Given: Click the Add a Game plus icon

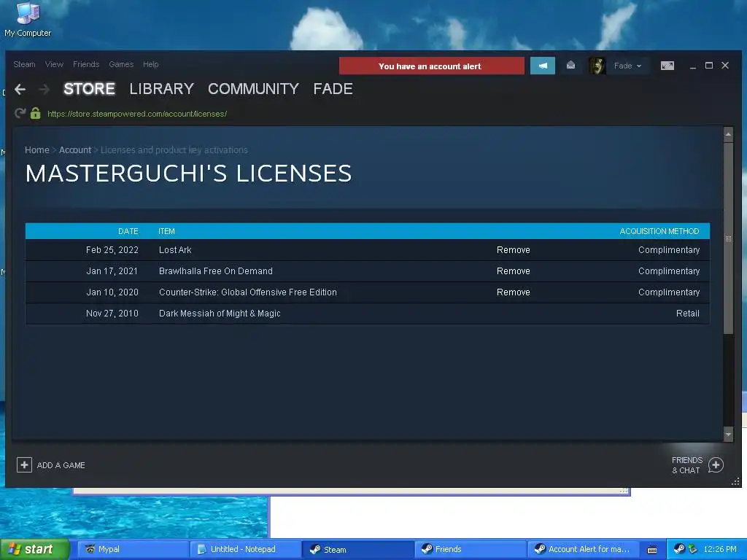Looking at the screenshot, I should pyautogui.click(x=24, y=464).
